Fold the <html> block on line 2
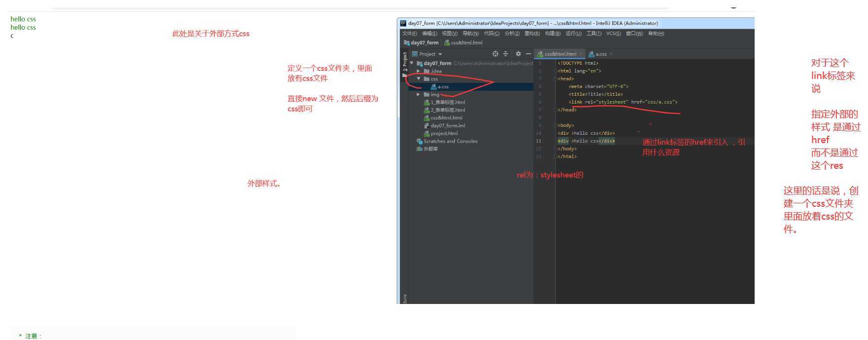This screenshot has width=868, height=340. click(555, 71)
